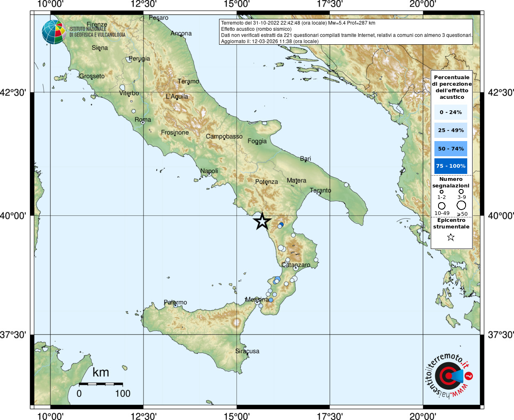Viewport: 514px width, 420px height.
Task: Click the largest circle symbol in the legend
Action: tap(461, 205)
